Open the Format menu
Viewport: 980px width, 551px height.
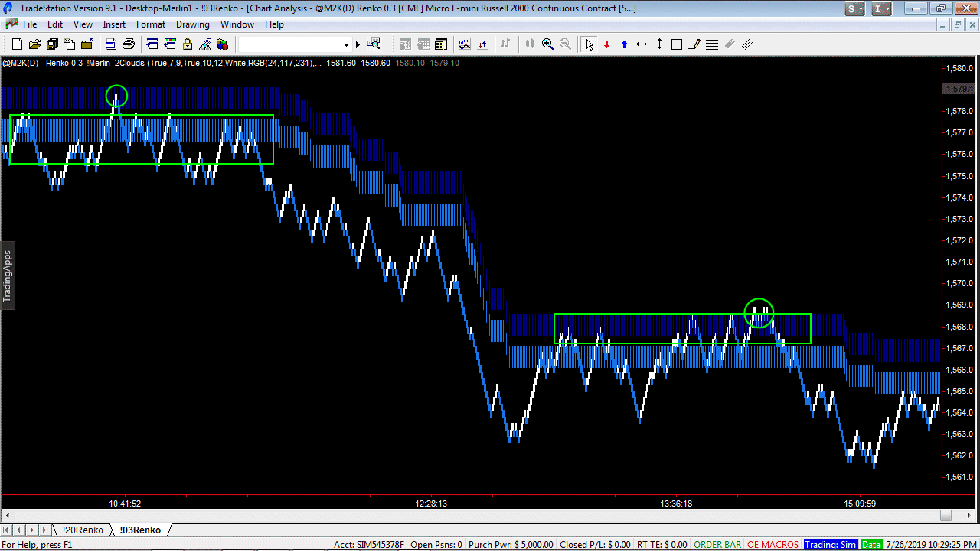pos(151,24)
